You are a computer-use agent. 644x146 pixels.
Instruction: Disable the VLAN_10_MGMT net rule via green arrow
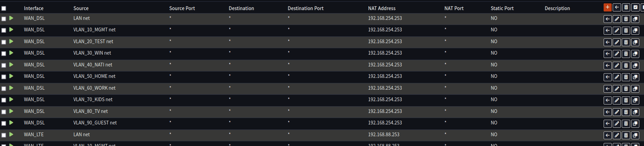(11, 30)
